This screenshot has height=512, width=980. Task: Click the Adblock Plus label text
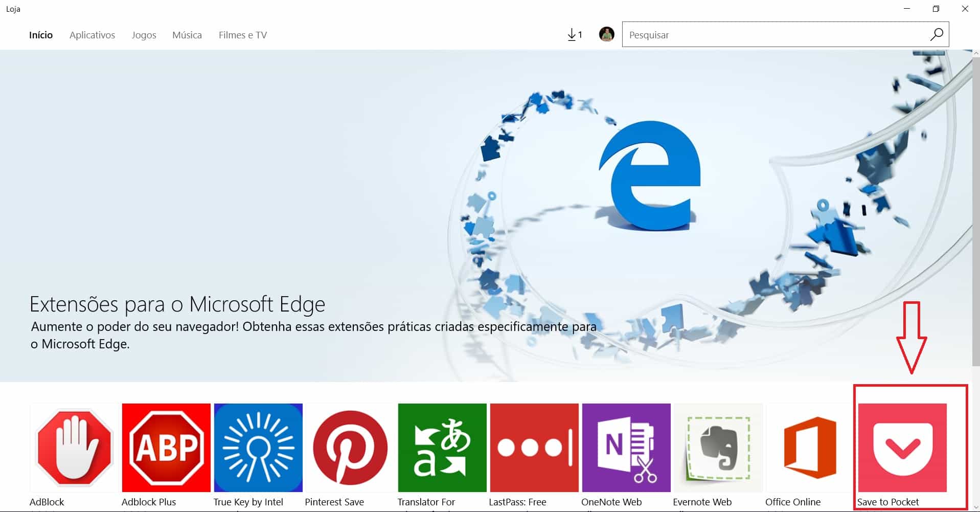tap(149, 502)
